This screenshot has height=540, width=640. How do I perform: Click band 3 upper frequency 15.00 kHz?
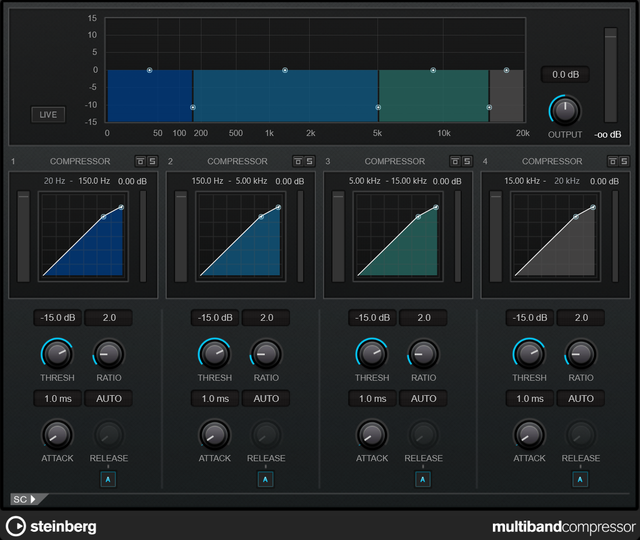(x=409, y=181)
